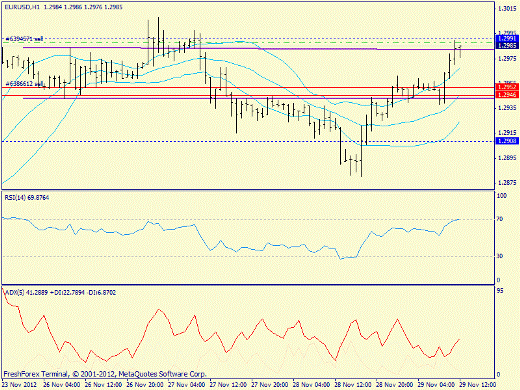Image resolution: width=520 pixels, height=390 pixels.
Task: Click the FreshForex Terminal copyright text
Action: (105, 374)
